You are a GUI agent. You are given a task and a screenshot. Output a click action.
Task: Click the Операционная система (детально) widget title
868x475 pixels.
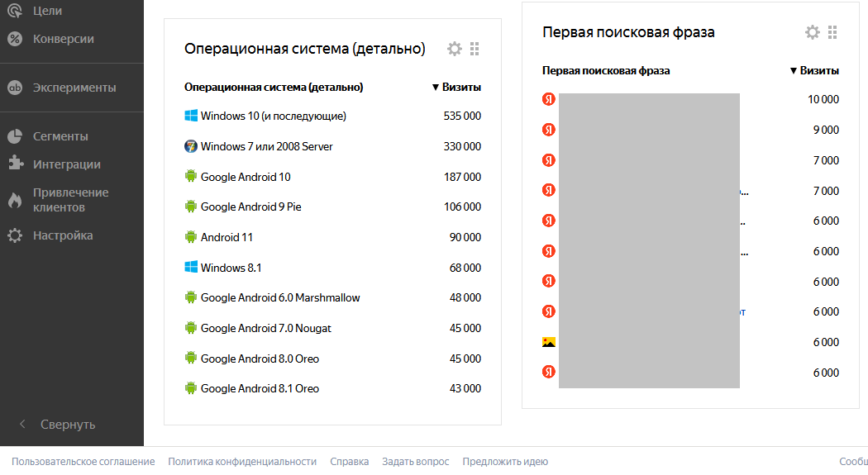pos(304,49)
